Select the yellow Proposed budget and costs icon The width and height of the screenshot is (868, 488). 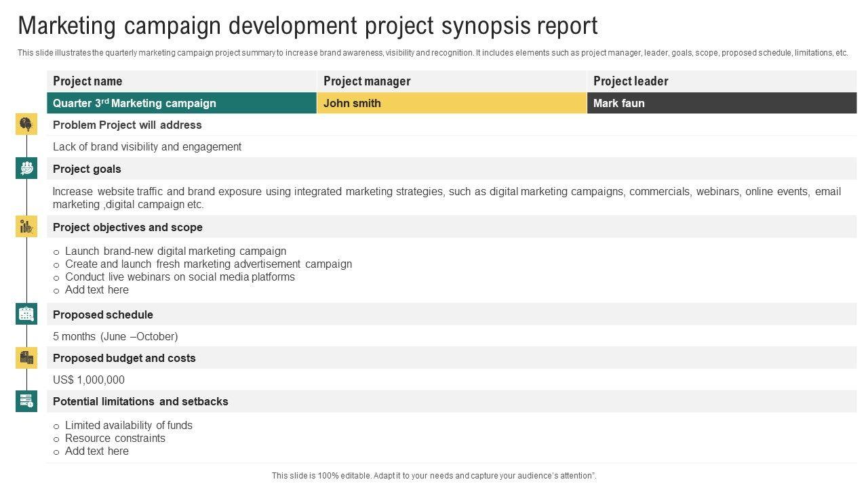pyautogui.click(x=26, y=358)
